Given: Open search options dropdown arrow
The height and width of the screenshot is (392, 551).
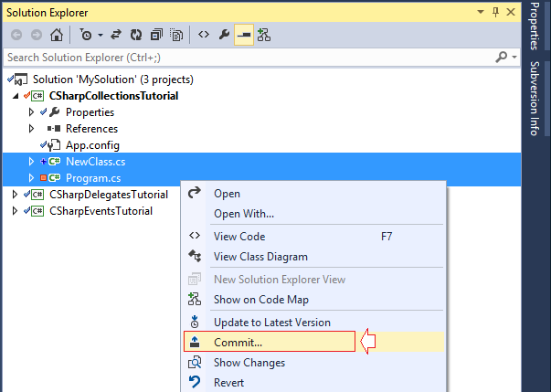Looking at the screenshot, I should (x=514, y=57).
